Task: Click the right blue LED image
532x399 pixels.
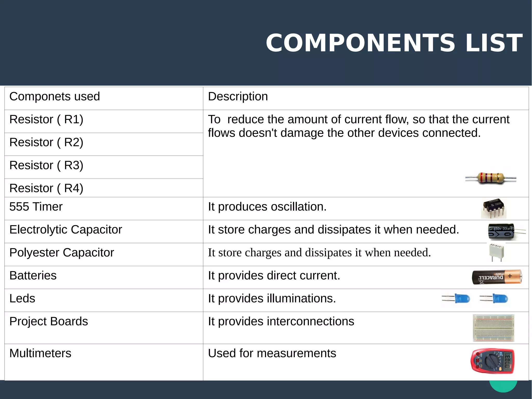Action: click(x=494, y=298)
